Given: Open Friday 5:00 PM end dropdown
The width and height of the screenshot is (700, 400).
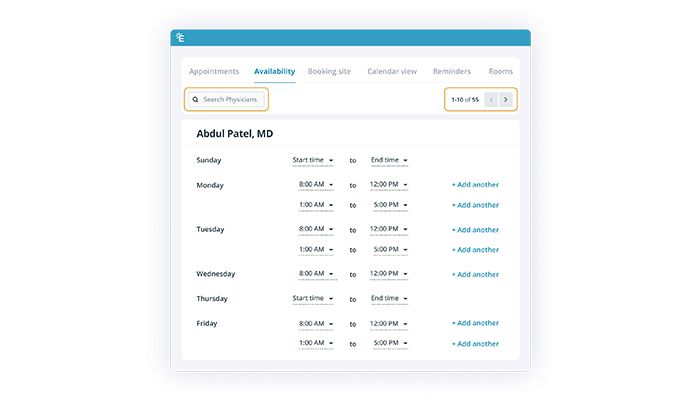Looking at the screenshot, I should pyautogui.click(x=391, y=343).
